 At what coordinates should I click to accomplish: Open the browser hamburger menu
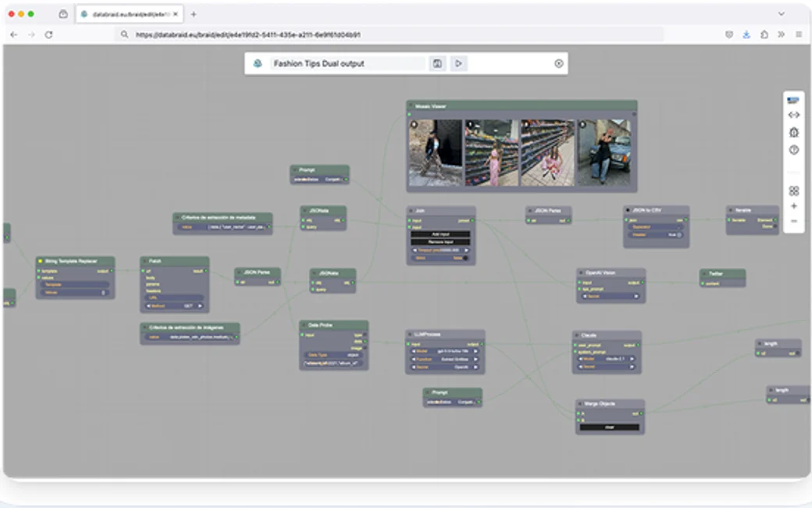(799, 34)
